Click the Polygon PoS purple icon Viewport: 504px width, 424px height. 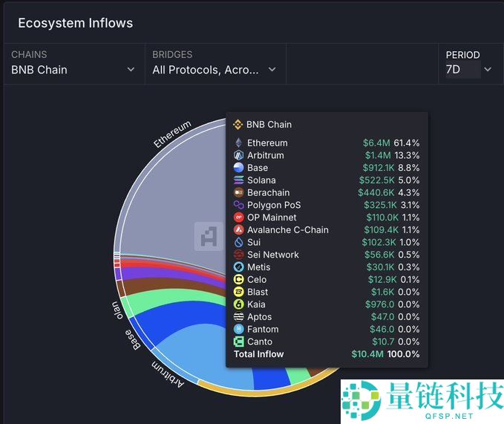(238, 205)
